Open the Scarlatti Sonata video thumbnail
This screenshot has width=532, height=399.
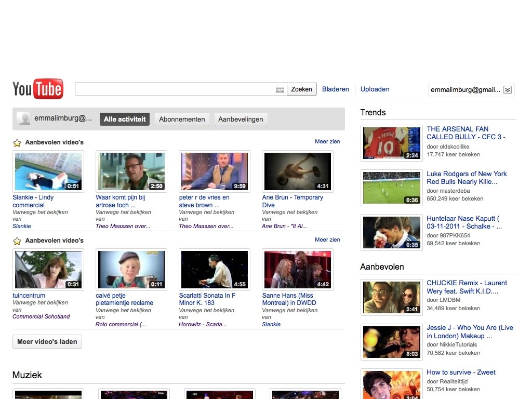point(215,270)
